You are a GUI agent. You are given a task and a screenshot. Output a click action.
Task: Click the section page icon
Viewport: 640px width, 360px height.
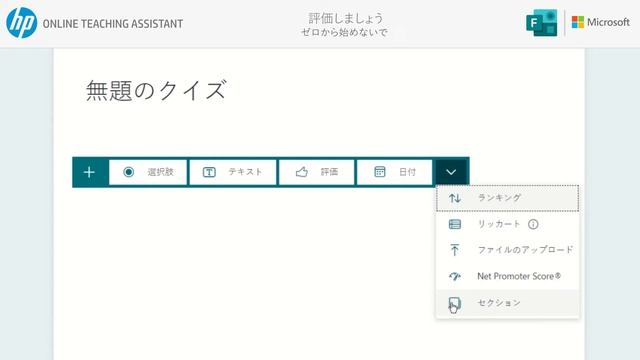[455, 304]
